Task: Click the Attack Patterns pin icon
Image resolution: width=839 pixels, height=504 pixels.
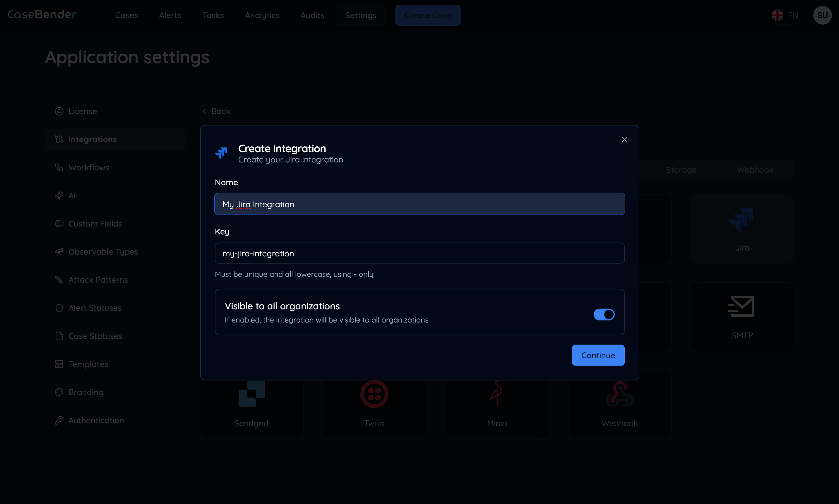Action: pyautogui.click(x=59, y=280)
